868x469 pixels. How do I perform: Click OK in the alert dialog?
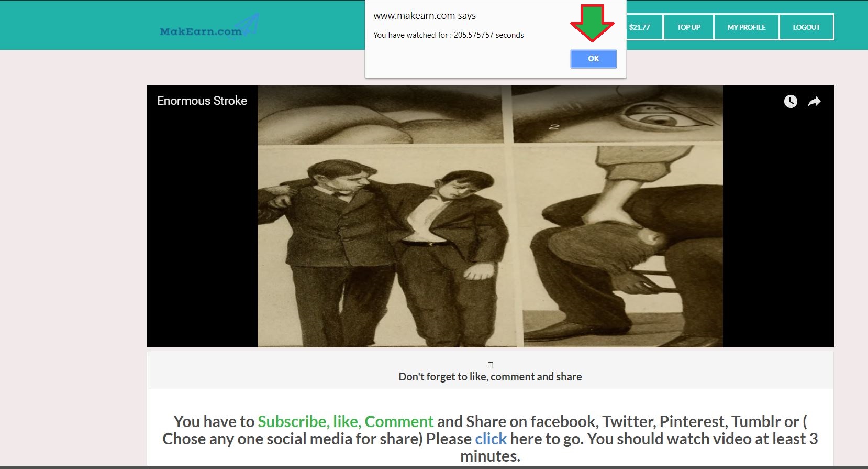[x=593, y=59]
